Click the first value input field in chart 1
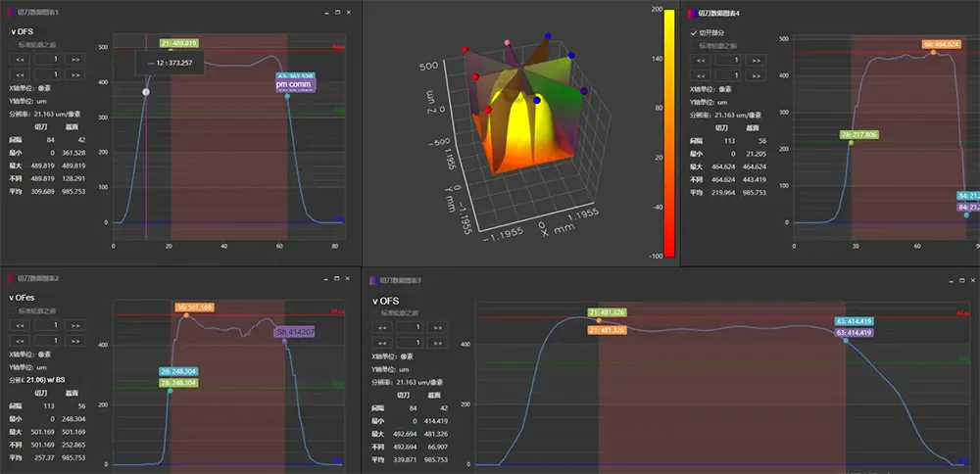 (47, 60)
